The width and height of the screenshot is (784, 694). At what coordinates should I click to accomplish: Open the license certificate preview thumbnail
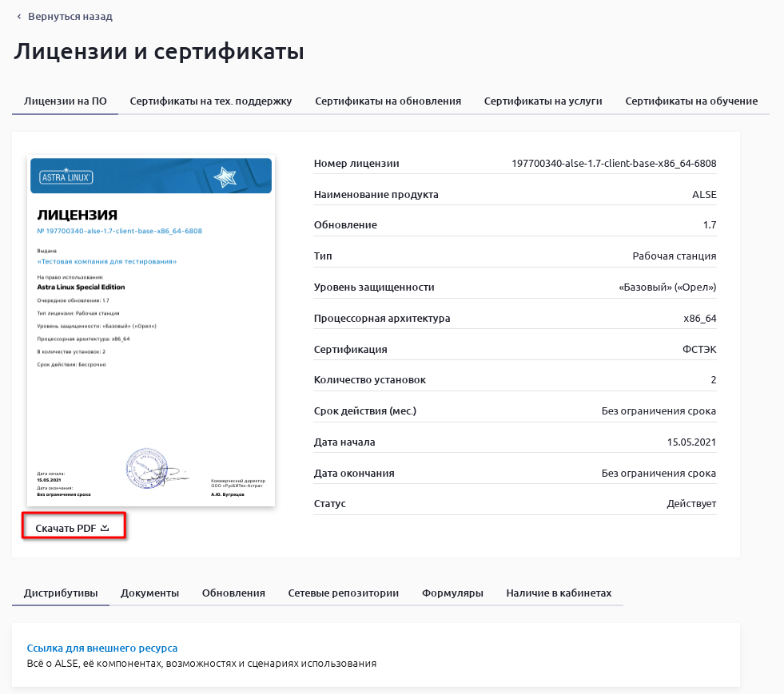tap(151, 331)
